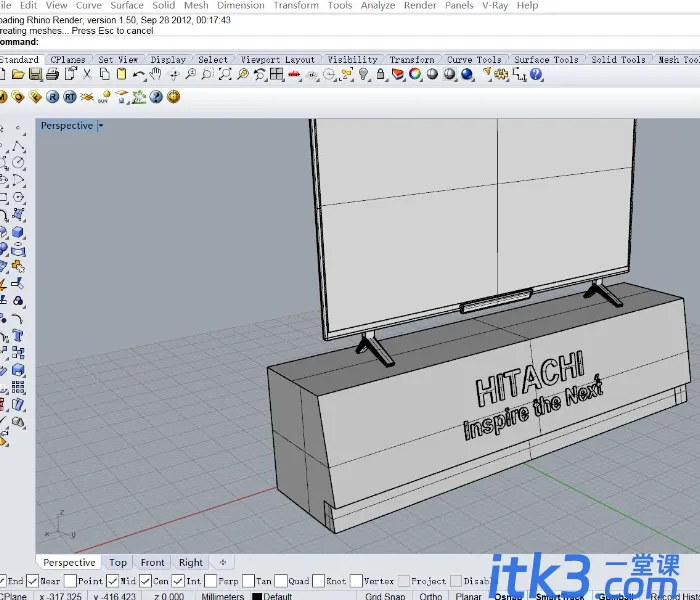The image size is (700, 600).
Task: Click Zoom Extents icon
Action: point(225,75)
